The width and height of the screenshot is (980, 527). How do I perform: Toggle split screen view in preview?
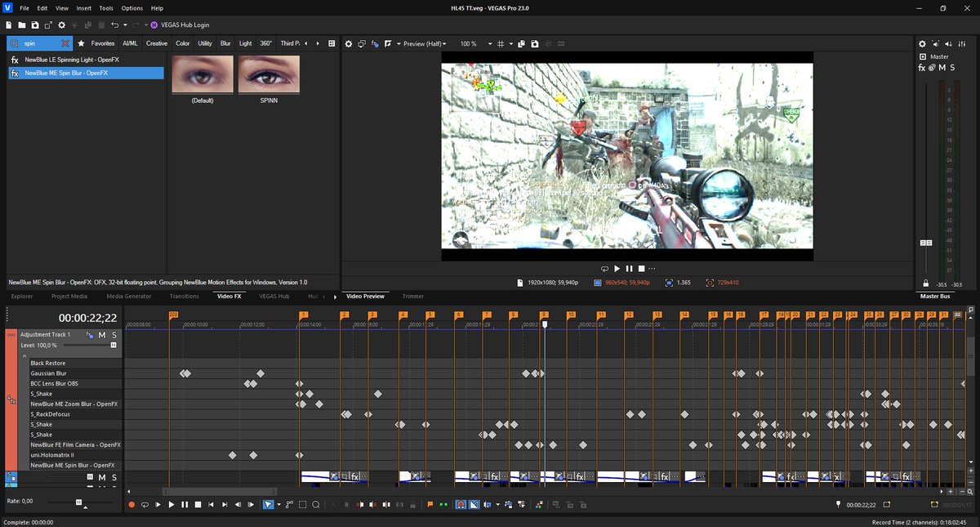point(389,43)
